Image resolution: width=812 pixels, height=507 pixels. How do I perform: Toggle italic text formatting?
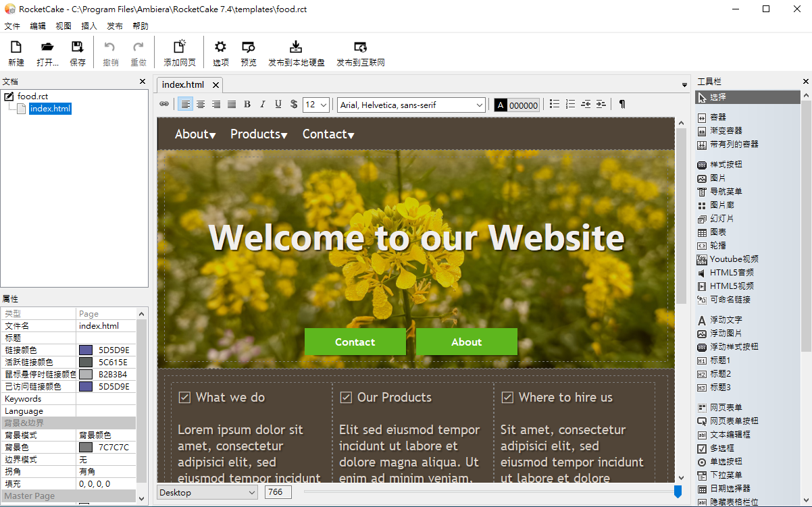pyautogui.click(x=263, y=104)
